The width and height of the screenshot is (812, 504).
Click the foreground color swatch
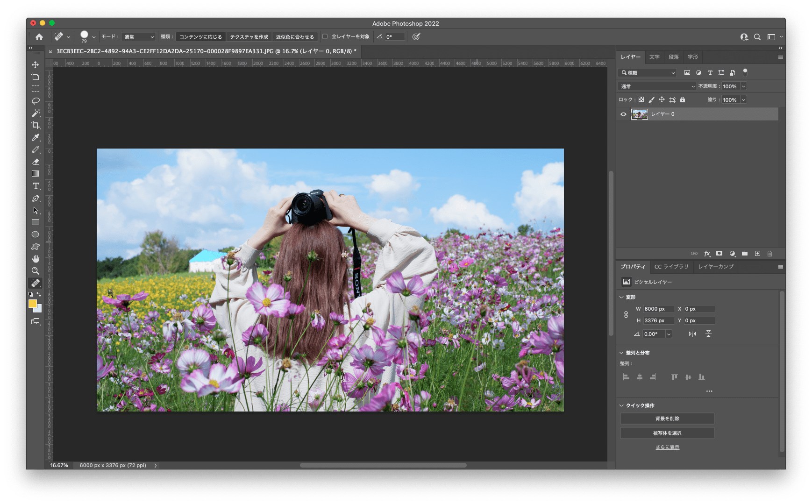click(32, 304)
